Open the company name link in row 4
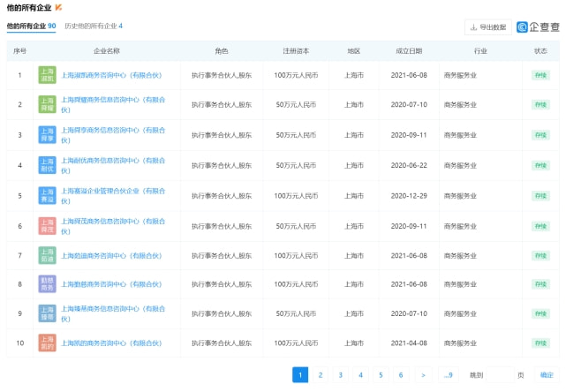The width and height of the screenshot is (566, 392). (113, 165)
